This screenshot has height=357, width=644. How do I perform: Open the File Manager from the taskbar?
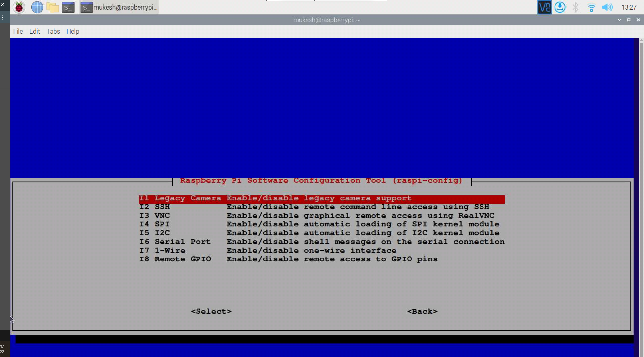point(53,7)
